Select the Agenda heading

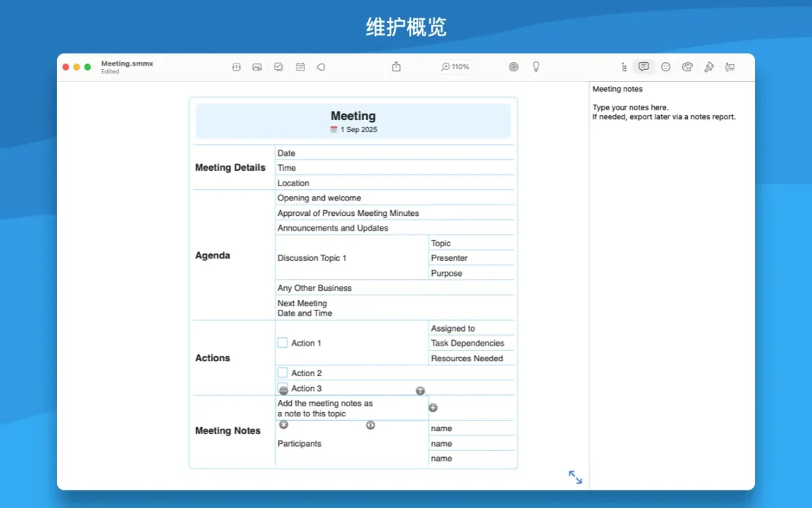coord(213,255)
